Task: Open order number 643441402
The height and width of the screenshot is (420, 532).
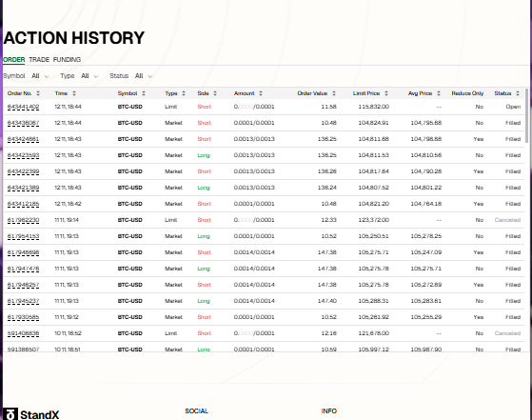Action: [x=24, y=107]
